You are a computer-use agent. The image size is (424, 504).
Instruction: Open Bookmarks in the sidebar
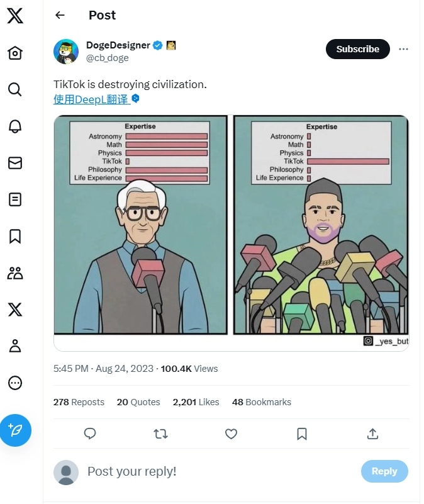pyautogui.click(x=15, y=236)
